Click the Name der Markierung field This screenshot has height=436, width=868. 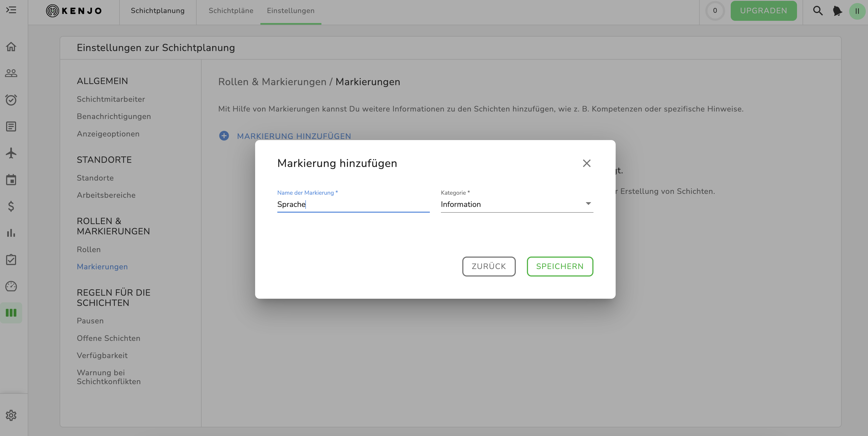click(x=353, y=204)
